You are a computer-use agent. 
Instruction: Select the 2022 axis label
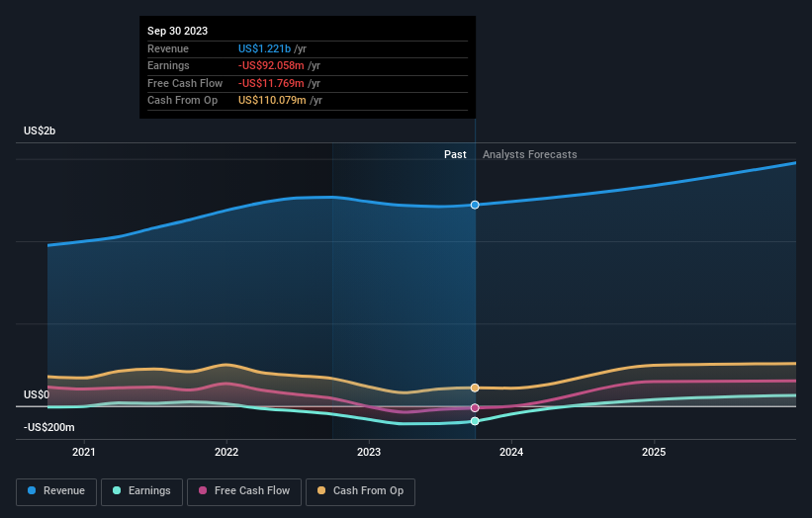pyautogui.click(x=226, y=452)
